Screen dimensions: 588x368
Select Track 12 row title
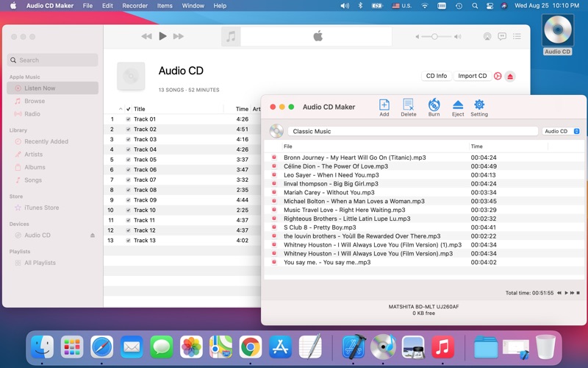(x=144, y=230)
